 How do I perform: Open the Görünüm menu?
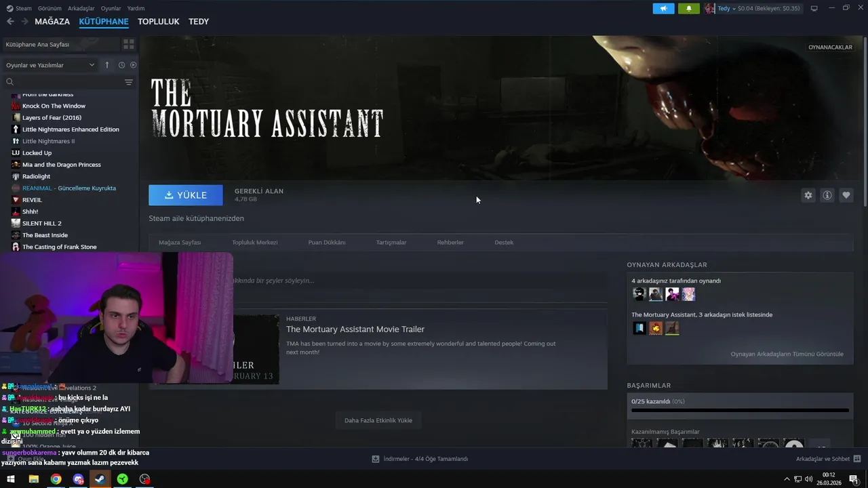(x=50, y=8)
